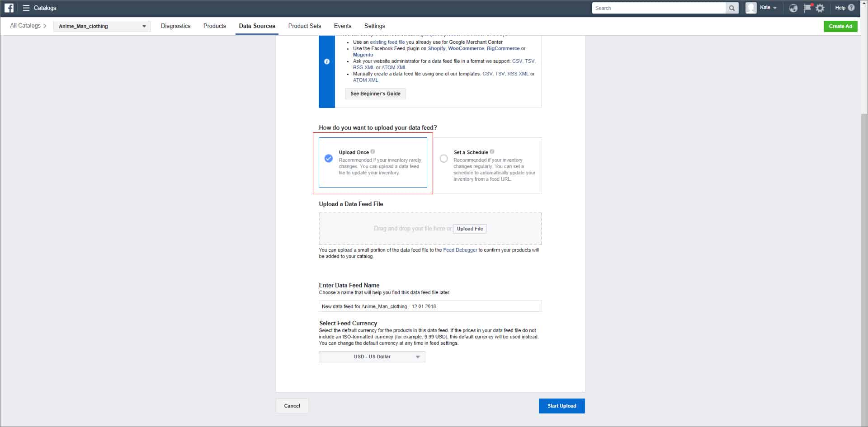
Task: Open the Facebook home icon
Action: 9,8
